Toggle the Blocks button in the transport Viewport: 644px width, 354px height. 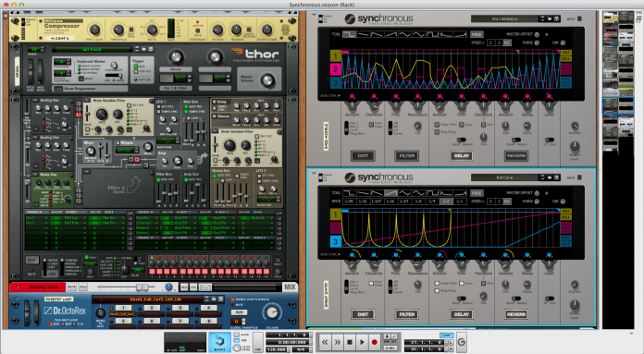[219, 342]
